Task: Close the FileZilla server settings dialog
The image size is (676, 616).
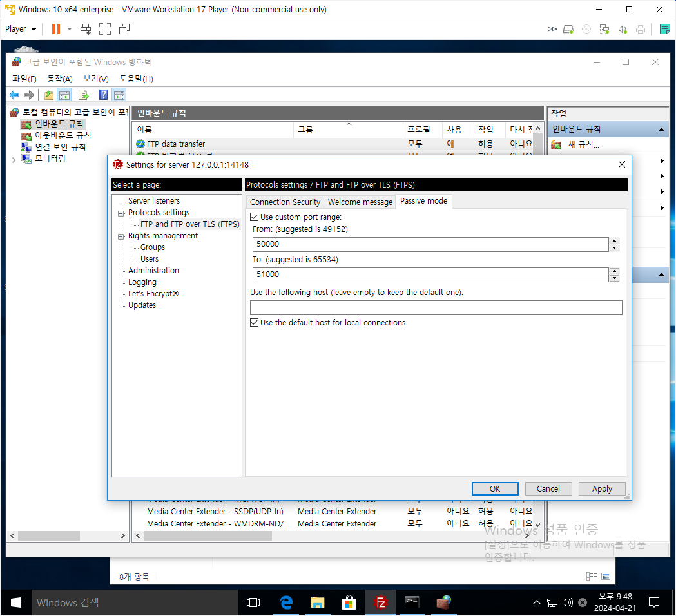Action: pyautogui.click(x=622, y=164)
